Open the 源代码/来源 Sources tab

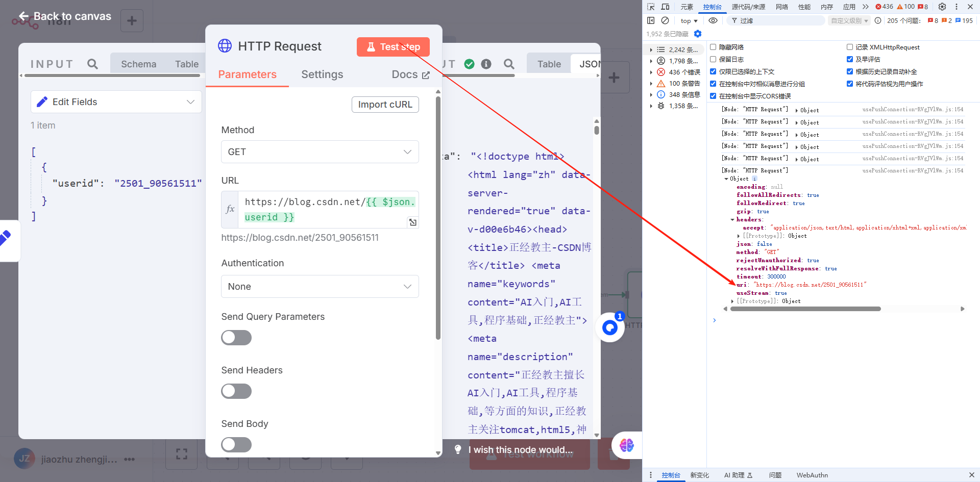tap(748, 7)
